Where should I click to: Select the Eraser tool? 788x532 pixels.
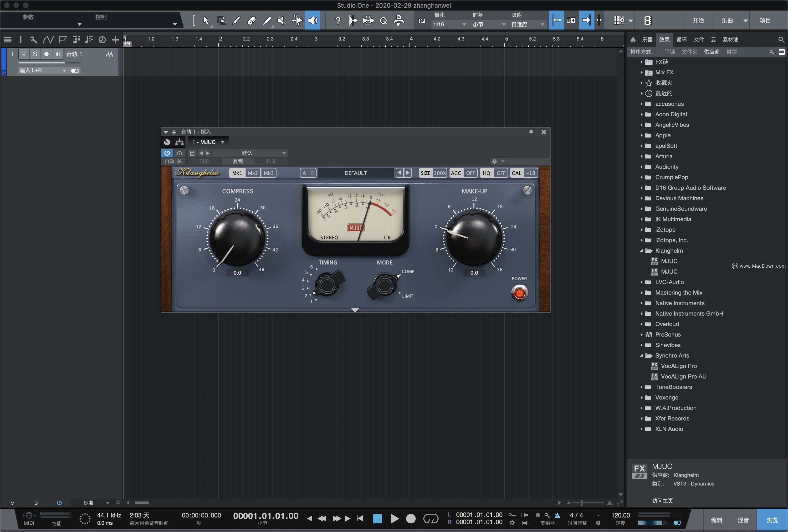click(251, 21)
